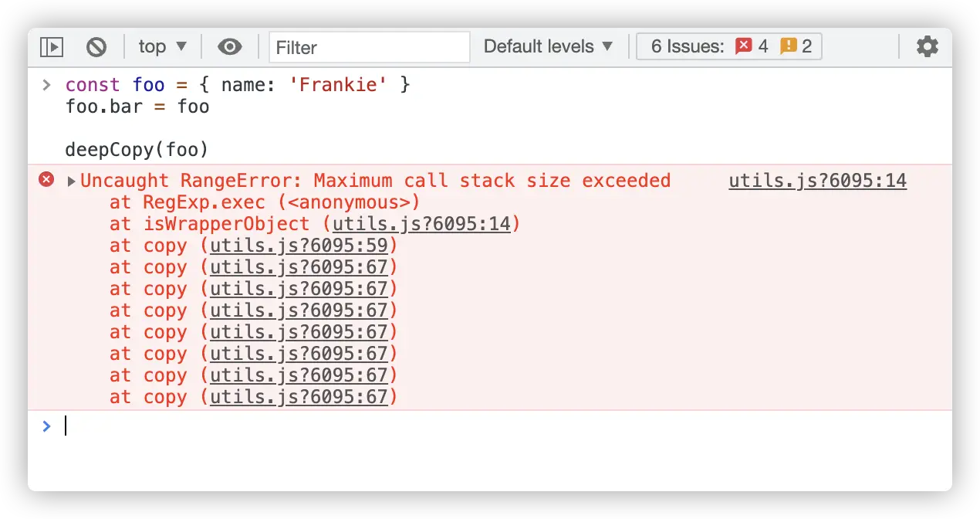980x519 pixels.
Task: Click the red error circle icon
Action: (x=47, y=180)
